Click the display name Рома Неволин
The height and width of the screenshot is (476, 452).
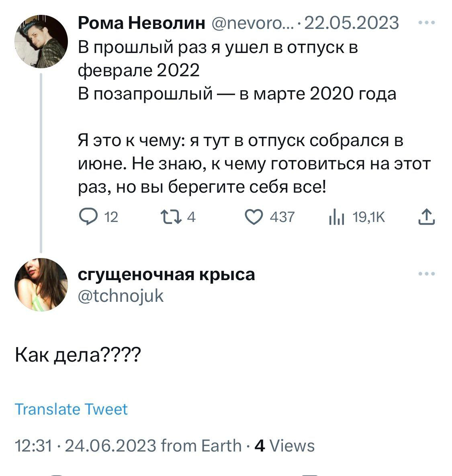point(141,23)
